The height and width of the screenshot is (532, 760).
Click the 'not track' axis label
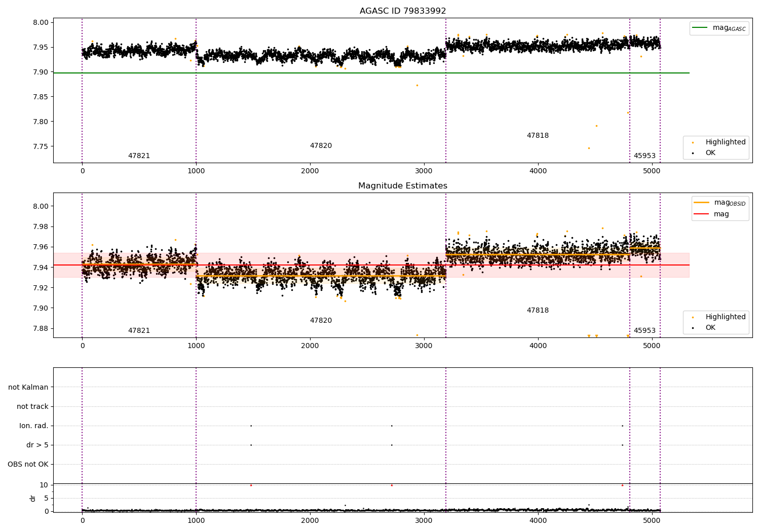coord(32,406)
